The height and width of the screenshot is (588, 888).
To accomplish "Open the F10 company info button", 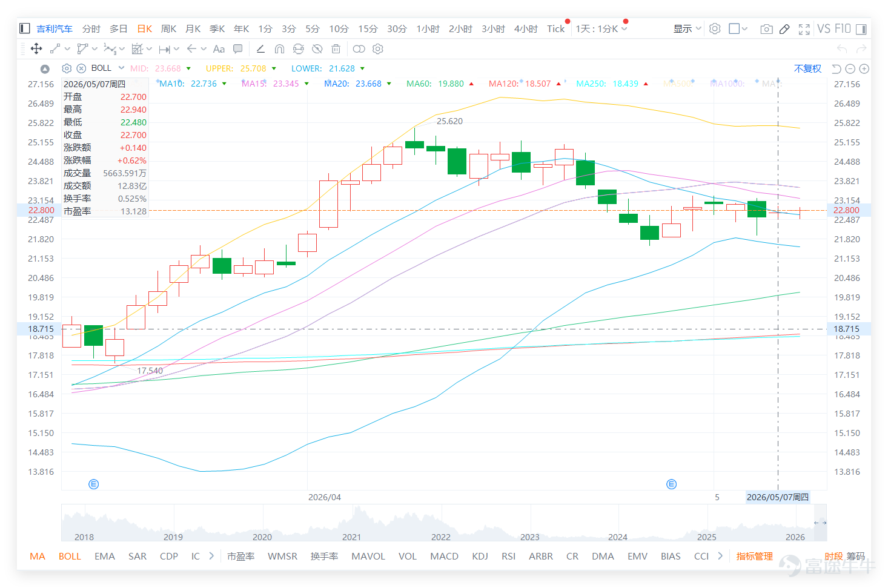I will point(843,28).
